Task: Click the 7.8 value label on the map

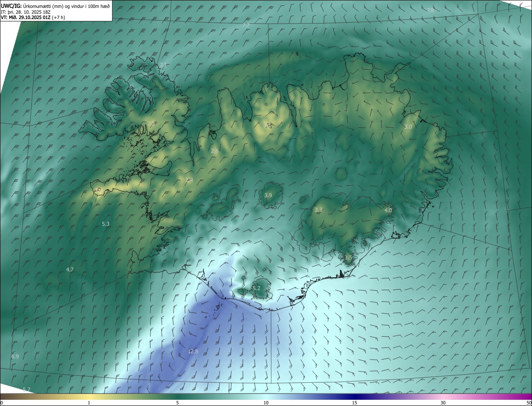Action: coord(431,10)
